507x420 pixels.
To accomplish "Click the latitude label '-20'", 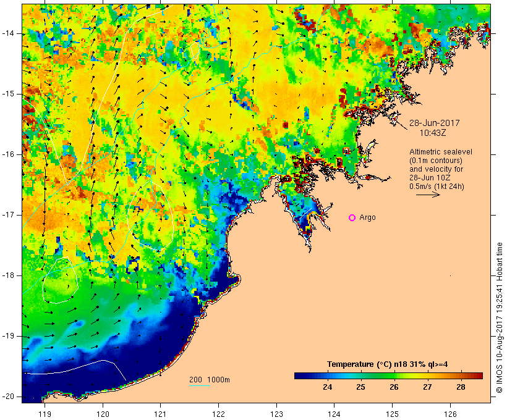I will click(8, 397).
